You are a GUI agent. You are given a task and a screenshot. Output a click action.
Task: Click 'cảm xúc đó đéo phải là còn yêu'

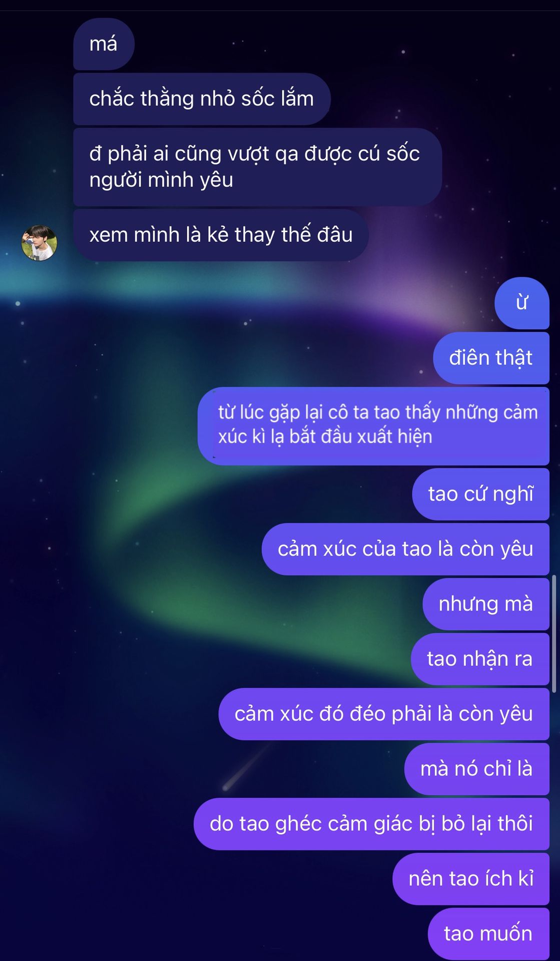click(x=384, y=714)
